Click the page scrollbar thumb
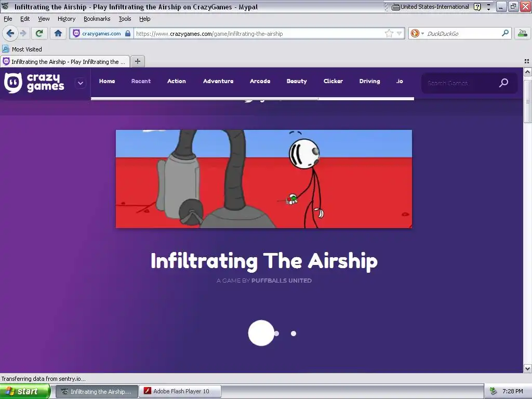 click(527, 101)
